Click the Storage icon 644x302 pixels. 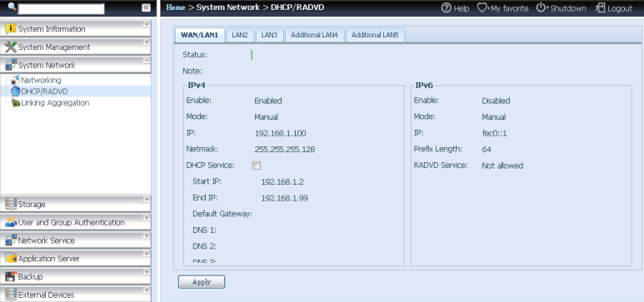click(x=10, y=204)
